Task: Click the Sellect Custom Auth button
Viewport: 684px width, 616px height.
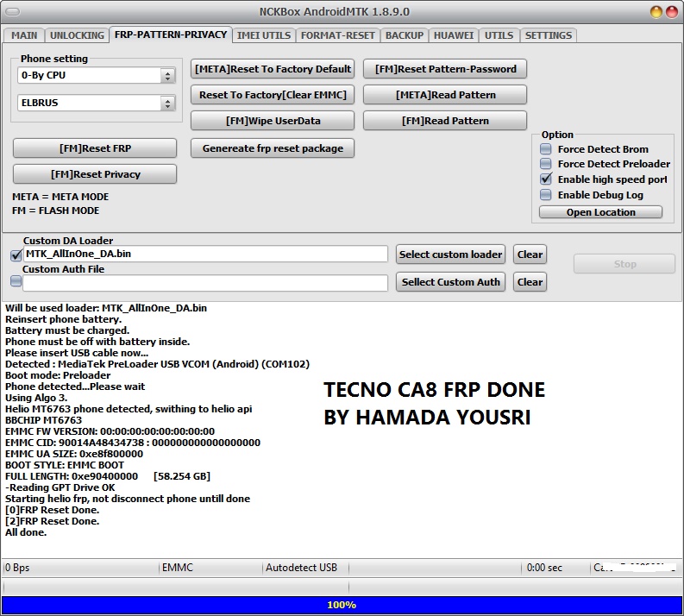Action: (x=450, y=282)
